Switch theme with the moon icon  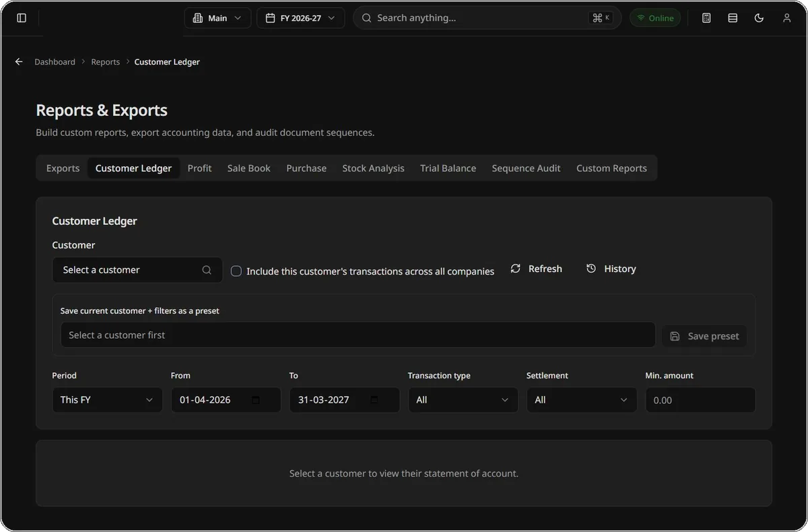(759, 18)
